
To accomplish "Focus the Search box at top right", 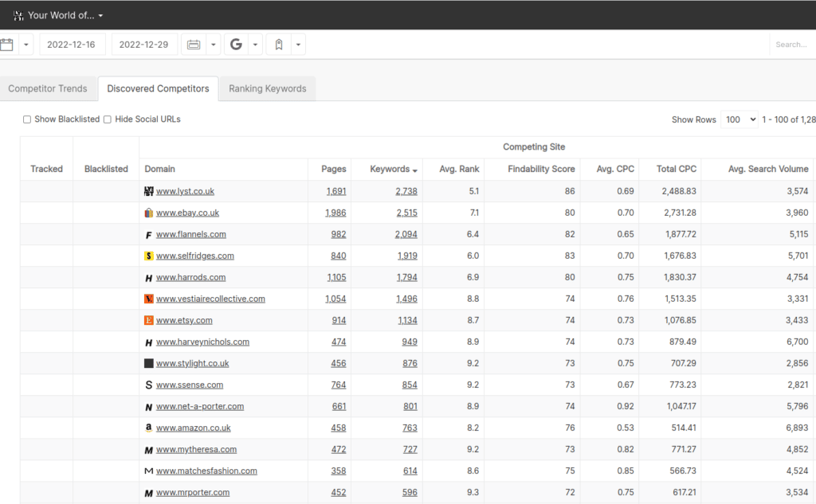I will coord(793,45).
